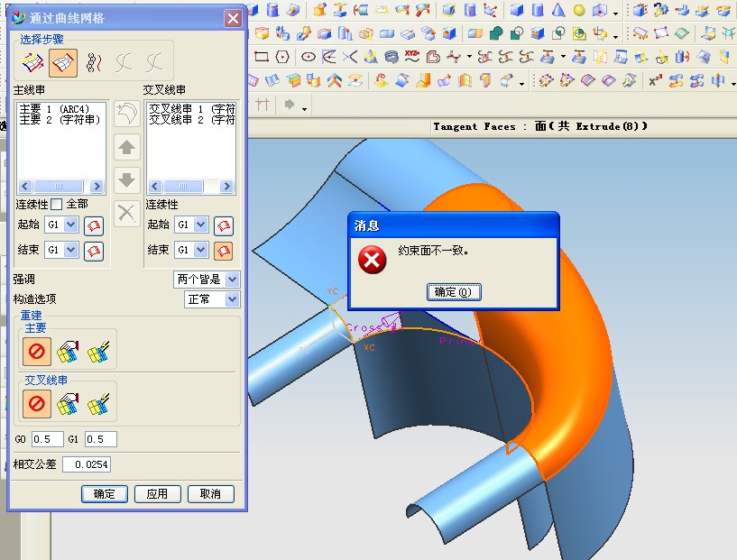Click the grey arrow icon in bottom toolbar
The height and width of the screenshot is (560, 737).
[x=289, y=104]
